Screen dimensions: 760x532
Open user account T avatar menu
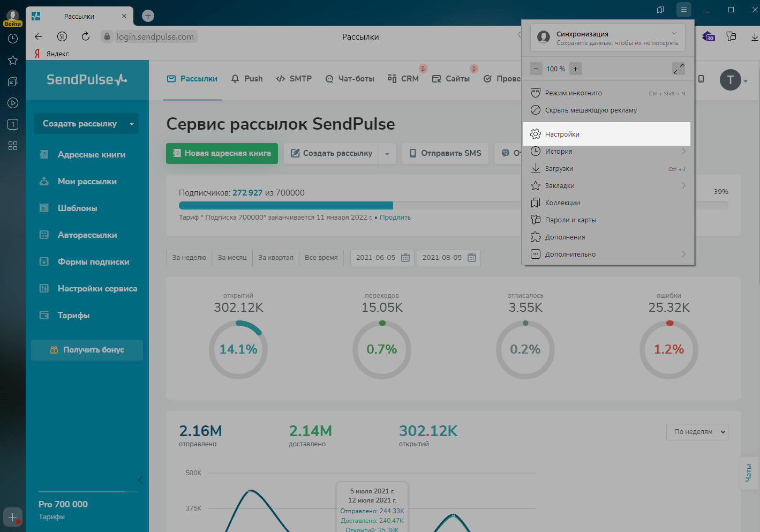[733, 80]
